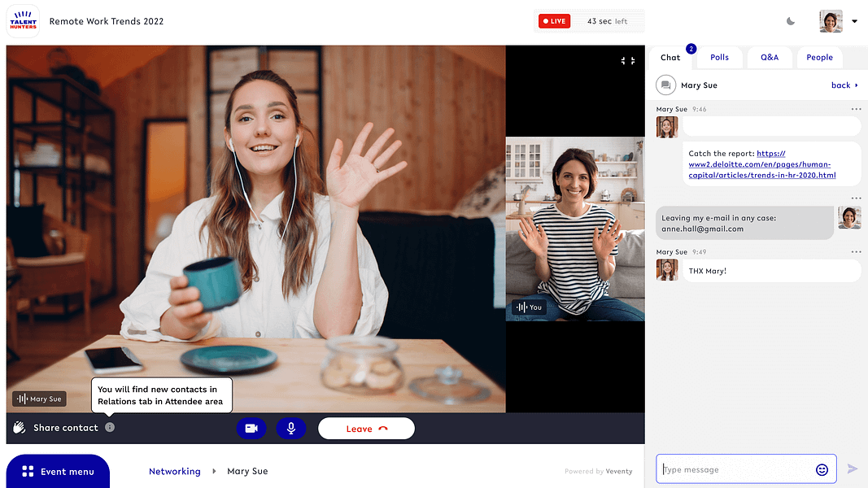Image resolution: width=868 pixels, height=488 pixels.
Task: Open options for Mary Sue 9:49 message
Action: (856, 252)
